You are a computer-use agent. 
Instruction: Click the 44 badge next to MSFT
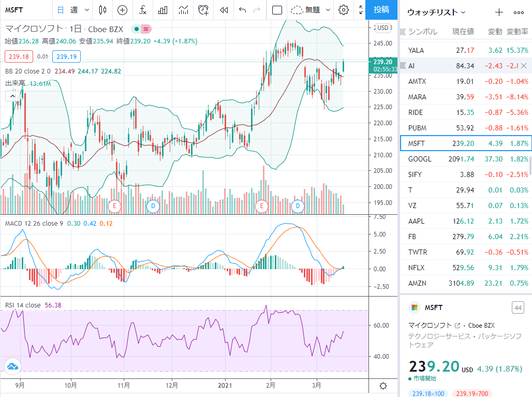click(x=518, y=308)
